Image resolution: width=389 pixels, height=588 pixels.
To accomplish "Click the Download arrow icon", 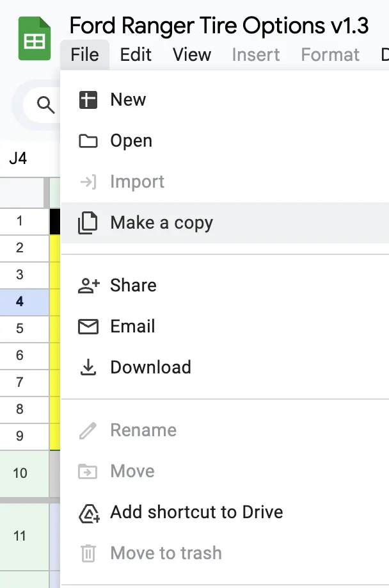I will coord(88,367).
